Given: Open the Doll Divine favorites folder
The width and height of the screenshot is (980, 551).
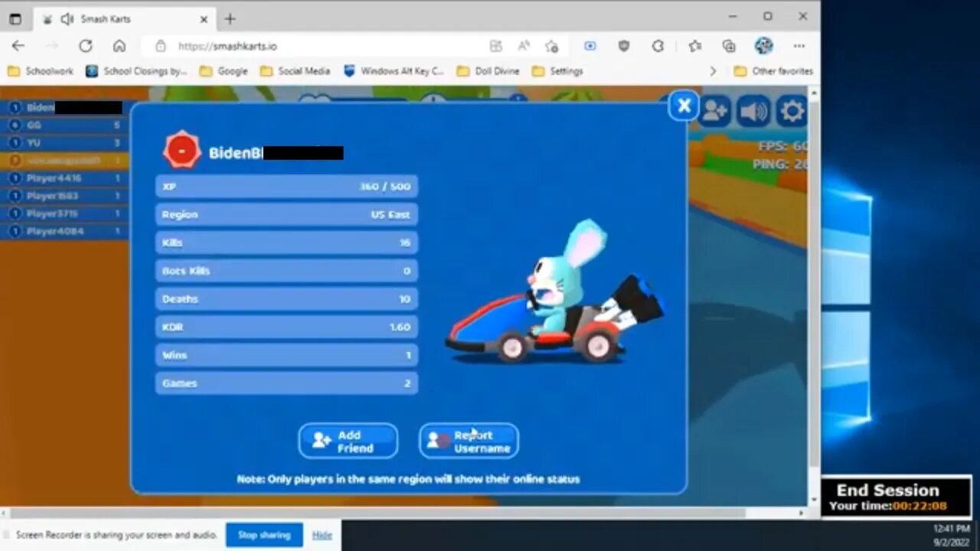Looking at the screenshot, I should click(488, 71).
